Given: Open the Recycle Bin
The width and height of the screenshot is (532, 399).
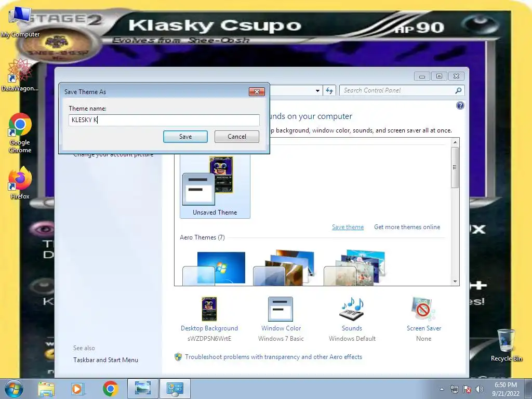Looking at the screenshot, I should [x=506, y=345].
